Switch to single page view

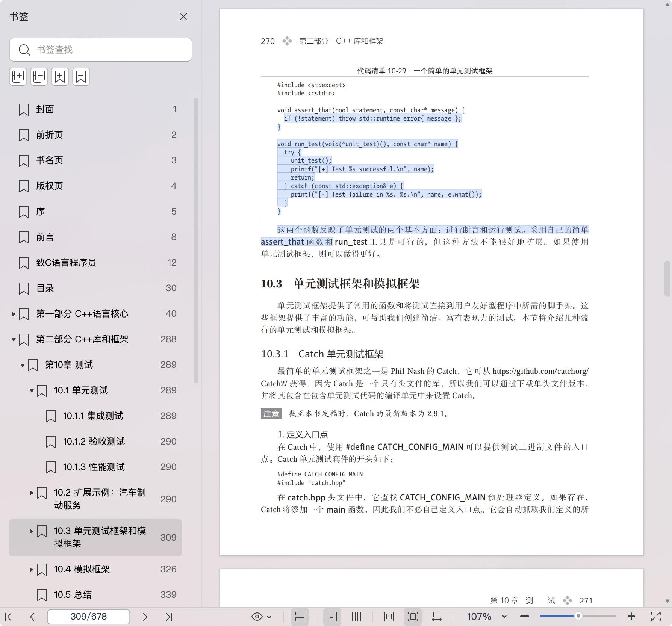tap(332, 617)
